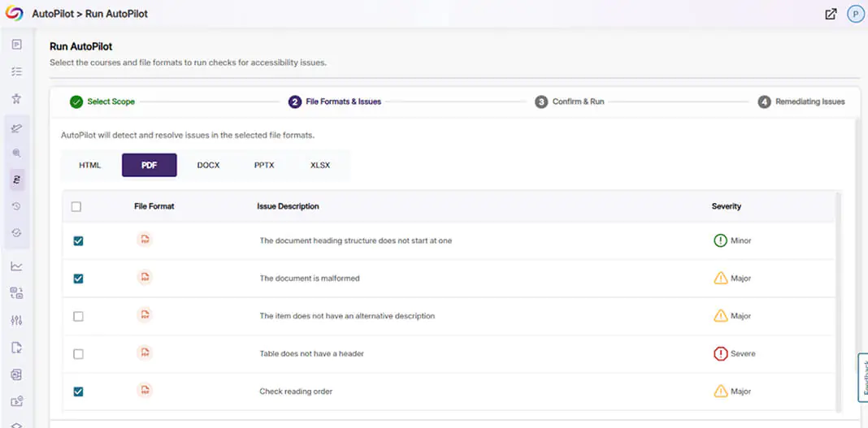The height and width of the screenshot is (428, 868).
Task: Select the XLSX format tab
Action: (320, 165)
